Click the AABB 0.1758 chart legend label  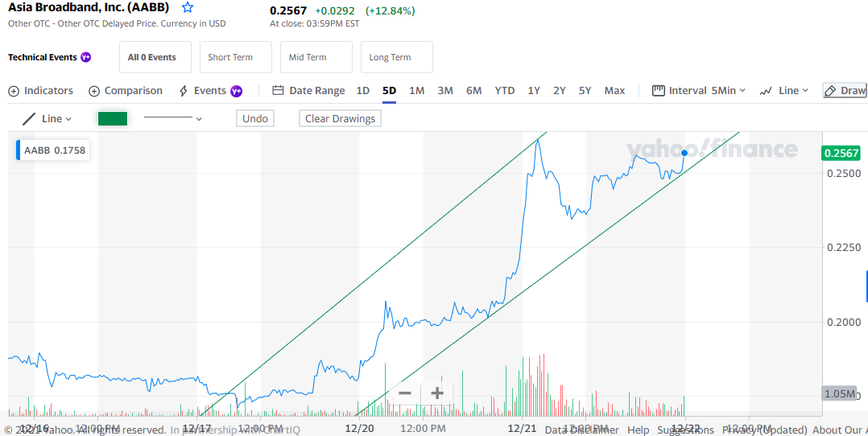[x=53, y=150]
